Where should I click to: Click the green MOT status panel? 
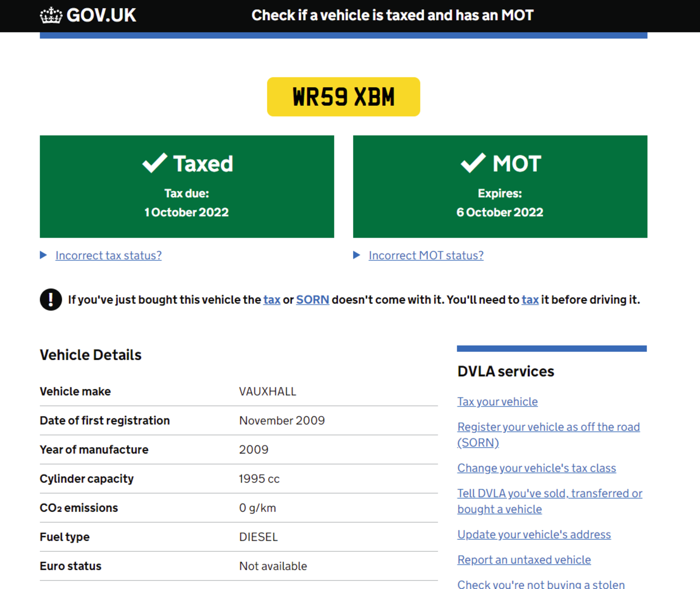[500, 187]
